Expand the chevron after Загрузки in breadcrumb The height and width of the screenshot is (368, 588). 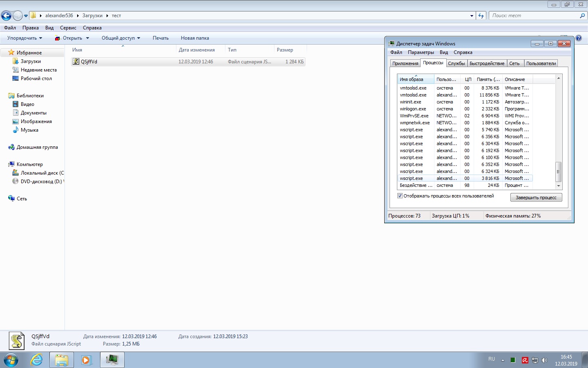(x=107, y=16)
